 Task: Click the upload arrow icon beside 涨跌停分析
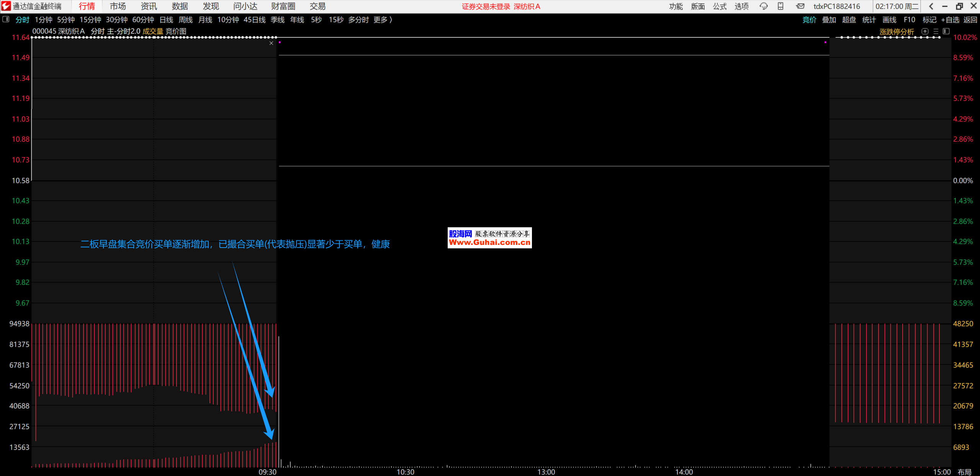pos(925,31)
